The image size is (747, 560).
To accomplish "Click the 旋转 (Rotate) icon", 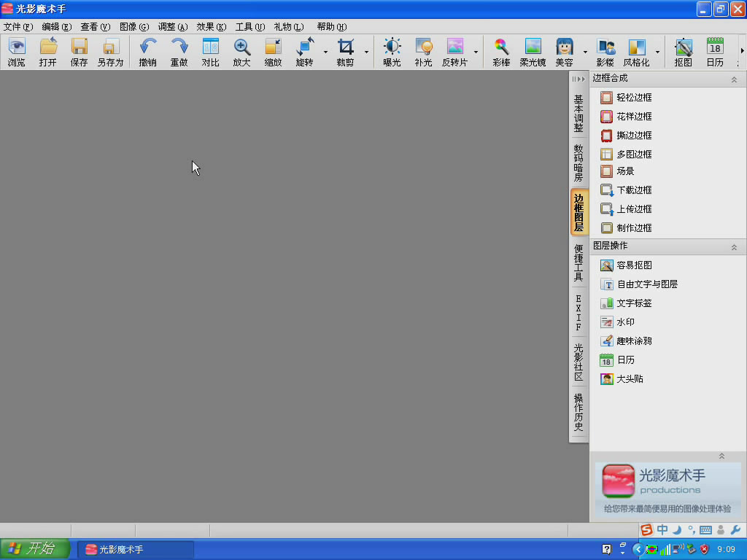I will pos(305,52).
